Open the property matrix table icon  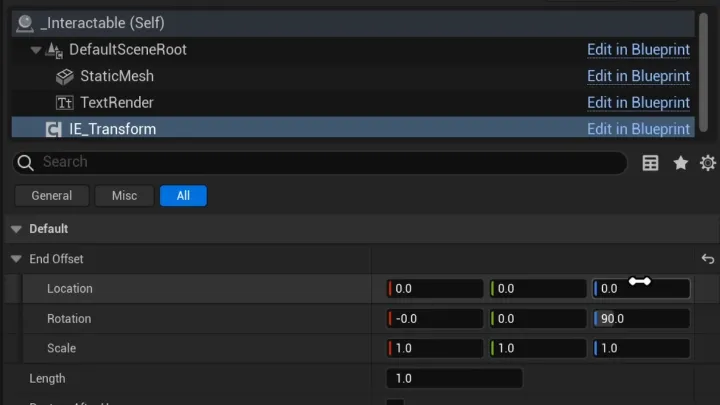click(x=650, y=163)
